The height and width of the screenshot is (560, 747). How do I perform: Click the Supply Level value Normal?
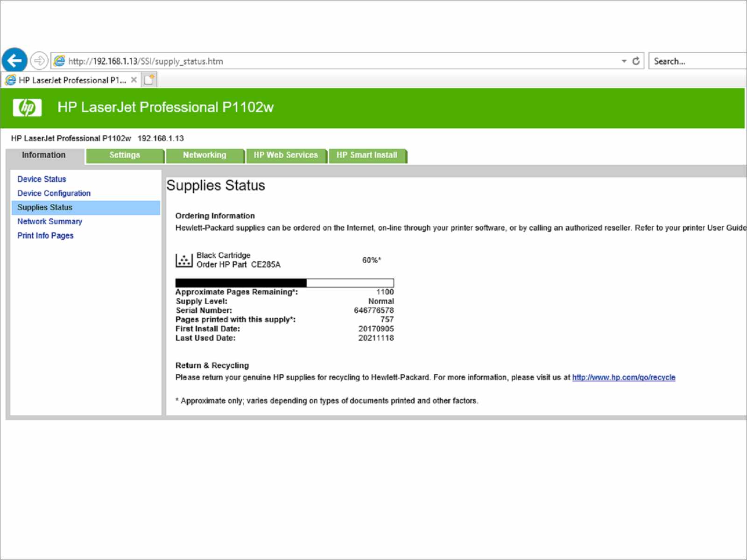tap(381, 301)
